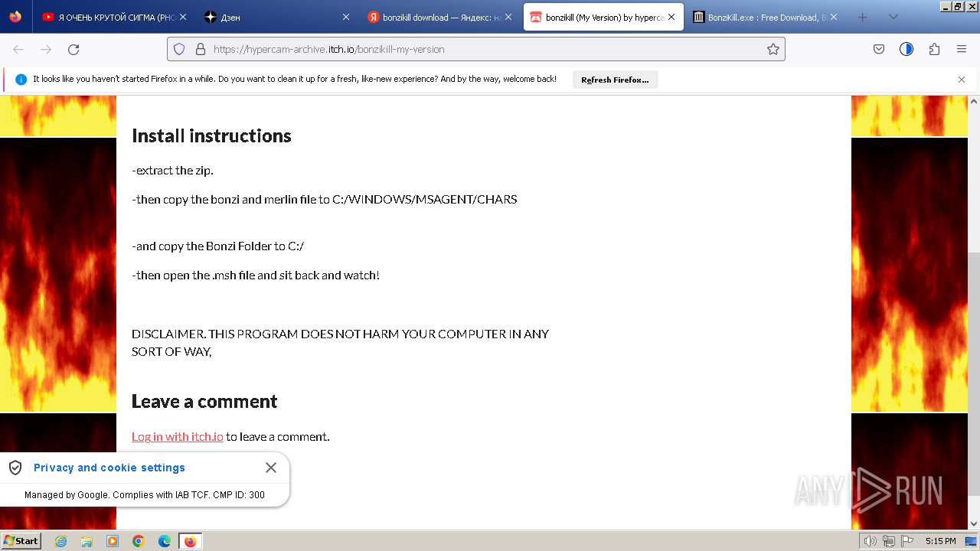Open Windows Explorer folder from taskbar
980x551 pixels.
coord(87,541)
